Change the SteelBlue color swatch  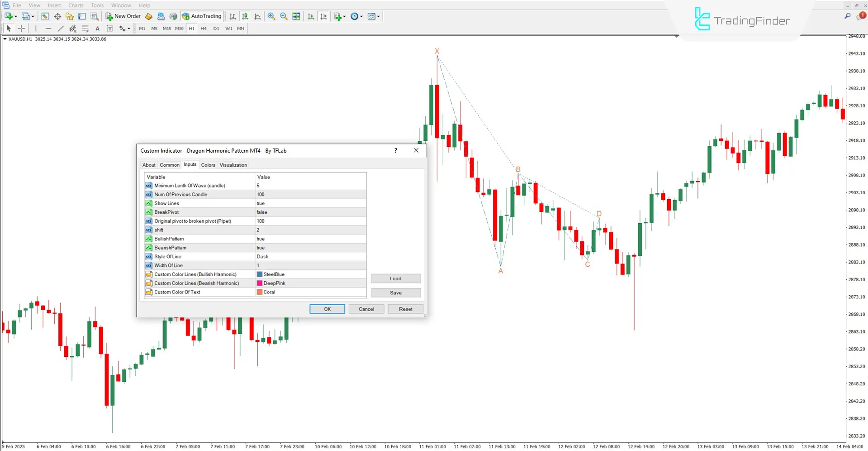click(259, 274)
